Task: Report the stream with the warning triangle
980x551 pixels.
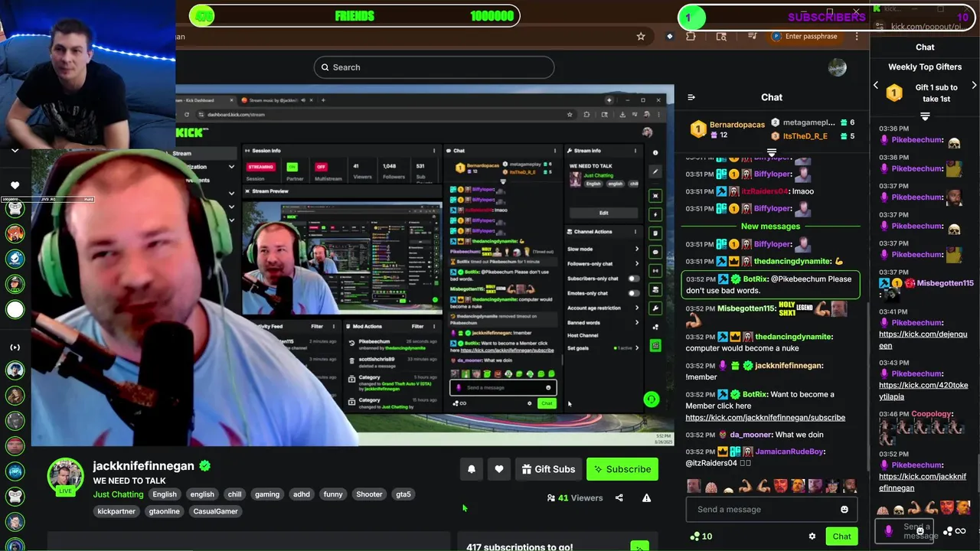Action: [647, 497]
